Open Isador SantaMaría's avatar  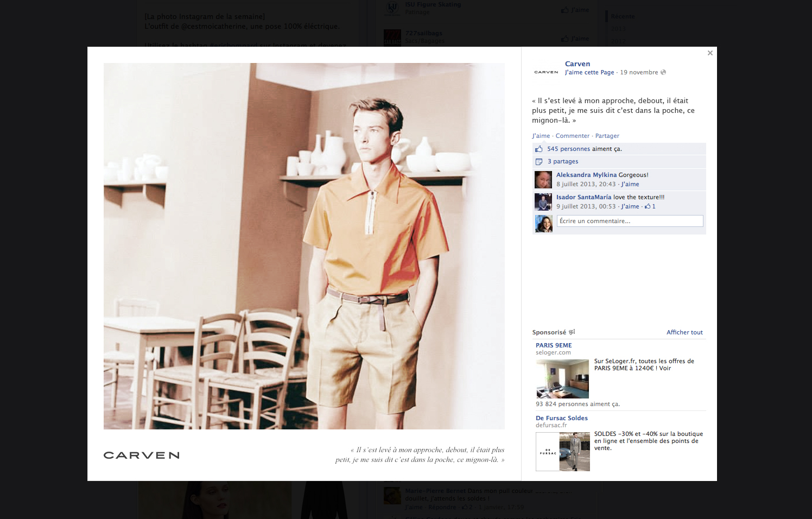click(543, 202)
